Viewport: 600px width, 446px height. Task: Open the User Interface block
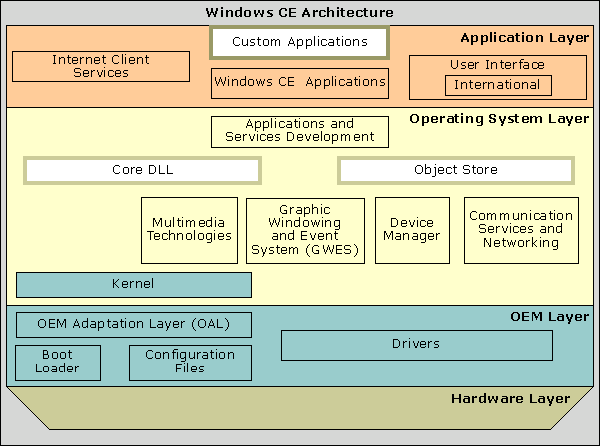click(x=497, y=66)
